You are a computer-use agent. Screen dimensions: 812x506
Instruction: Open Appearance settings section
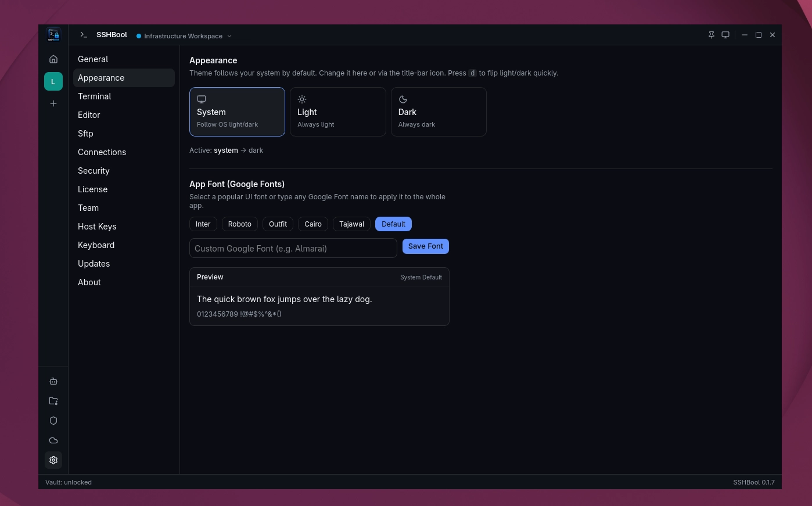(x=124, y=78)
